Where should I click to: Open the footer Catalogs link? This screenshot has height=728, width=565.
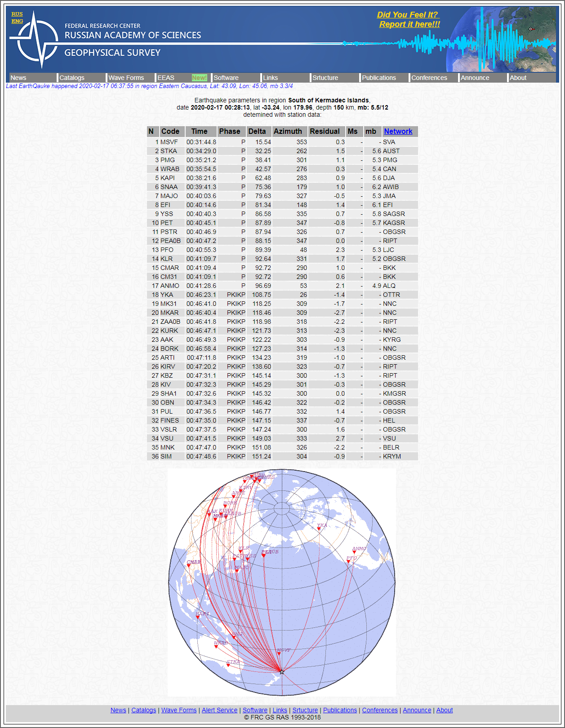(x=144, y=710)
